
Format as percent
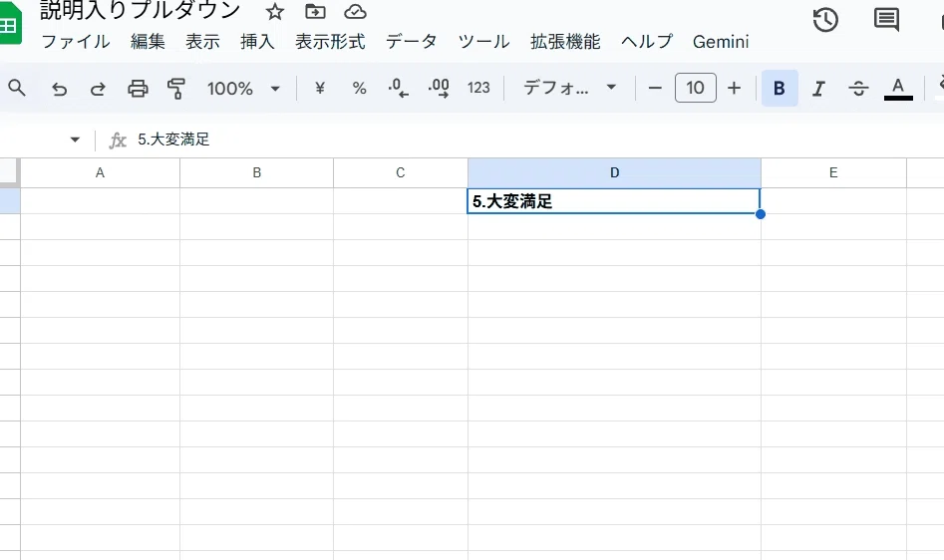point(360,89)
